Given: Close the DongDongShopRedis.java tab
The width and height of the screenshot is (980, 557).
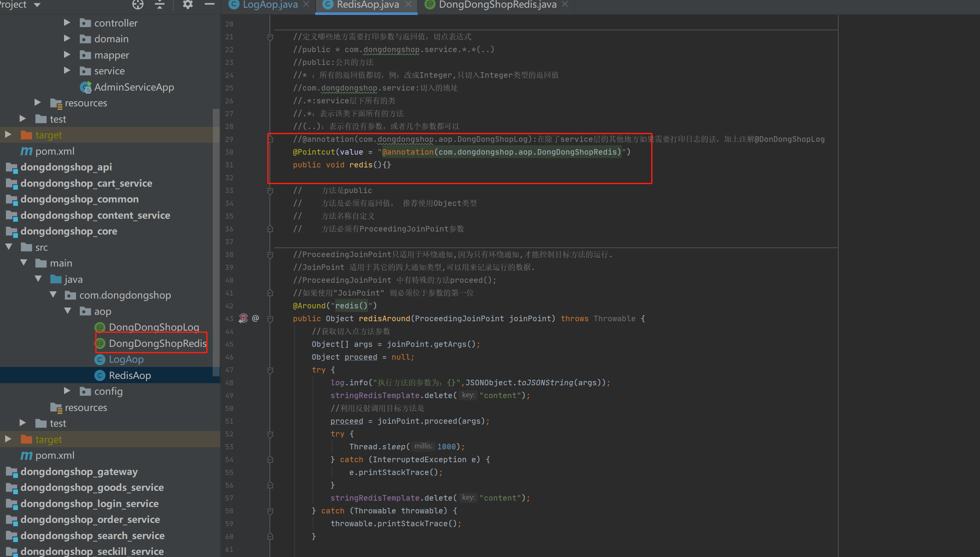Looking at the screenshot, I should pyautogui.click(x=565, y=4).
